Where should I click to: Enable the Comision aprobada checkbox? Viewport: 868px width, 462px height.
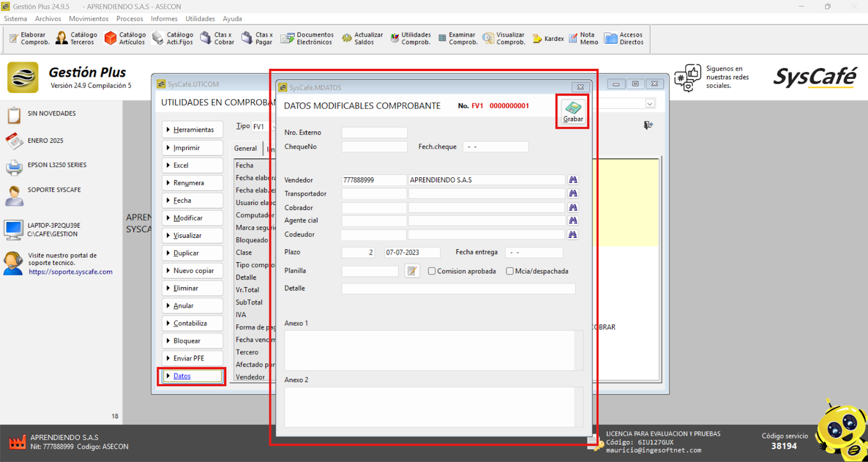coord(432,271)
